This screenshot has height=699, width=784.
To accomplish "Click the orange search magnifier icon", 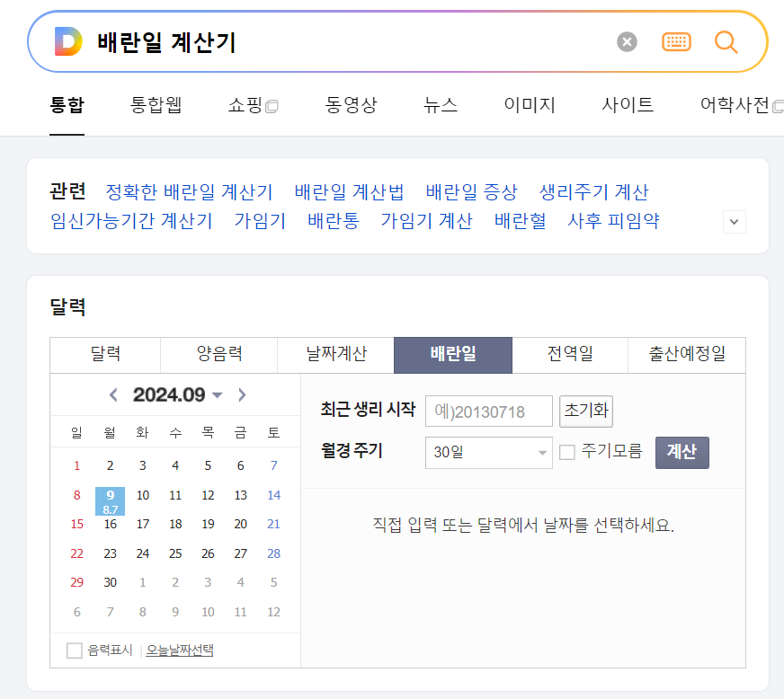I will (726, 41).
